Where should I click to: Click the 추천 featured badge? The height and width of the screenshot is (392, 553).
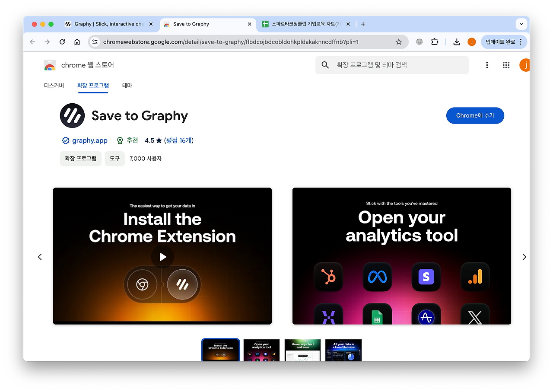tap(127, 140)
